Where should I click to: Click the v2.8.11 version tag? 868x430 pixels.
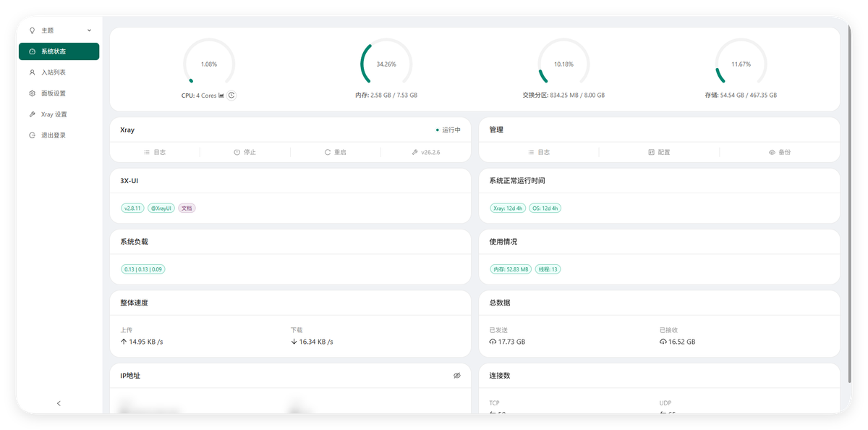click(x=133, y=208)
